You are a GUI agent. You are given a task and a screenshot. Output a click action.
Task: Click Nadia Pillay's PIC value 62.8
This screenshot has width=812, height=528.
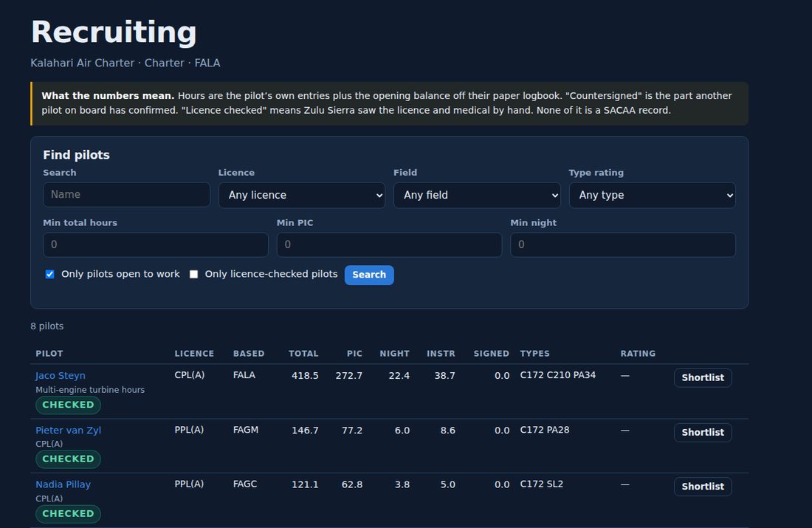point(352,485)
